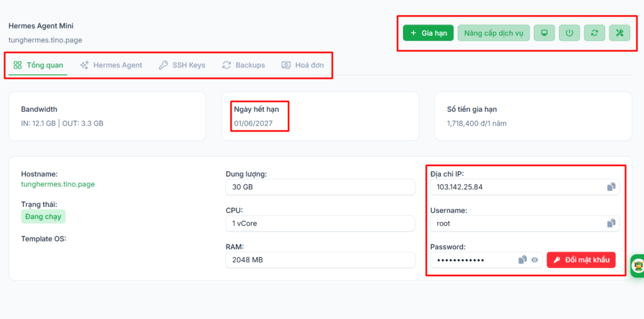Click bandwidth text IN: 12.1 GB | OUT: 3.3 GB
Viewport: 644px width, 319px height.
coord(62,123)
